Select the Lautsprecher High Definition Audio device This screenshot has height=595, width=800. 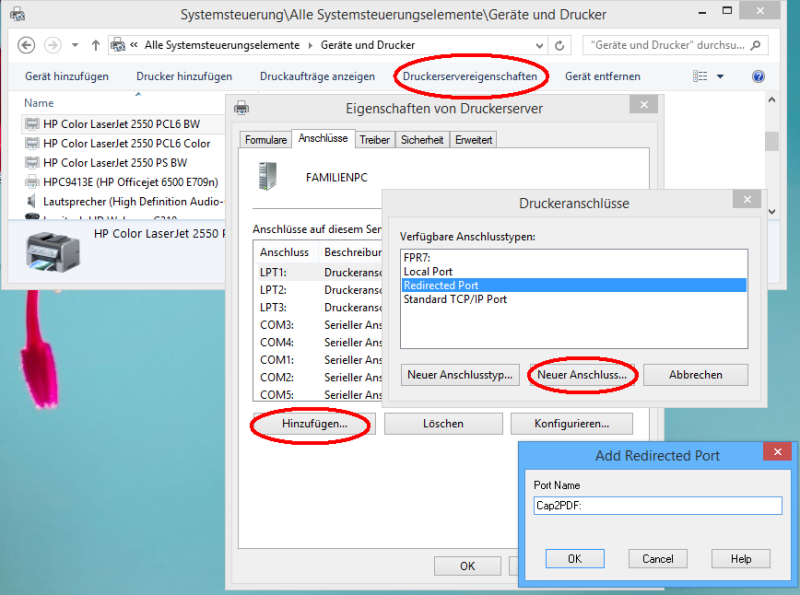click(130, 201)
